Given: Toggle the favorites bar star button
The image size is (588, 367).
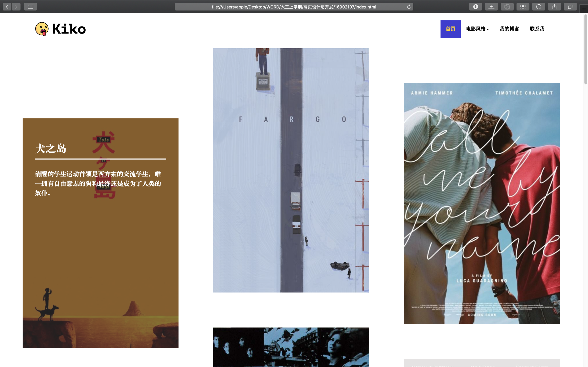Looking at the screenshot, I should [x=491, y=7].
